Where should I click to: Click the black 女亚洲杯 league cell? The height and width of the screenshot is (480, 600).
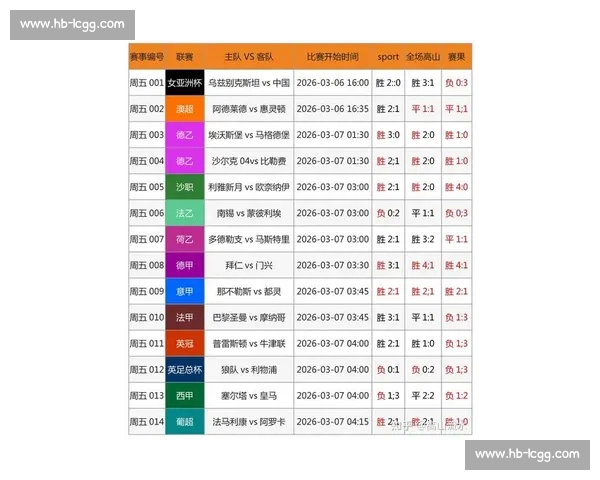[x=185, y=83]
